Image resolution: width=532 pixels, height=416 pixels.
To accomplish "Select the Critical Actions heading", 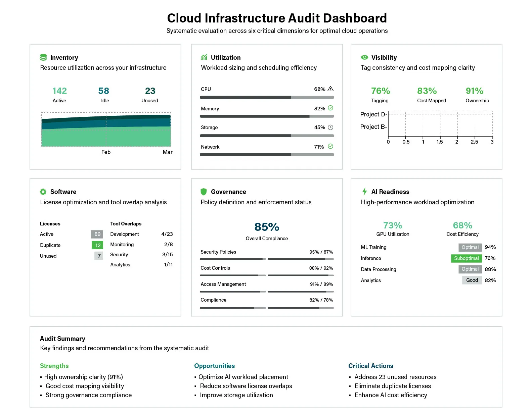I will (370, 366).
